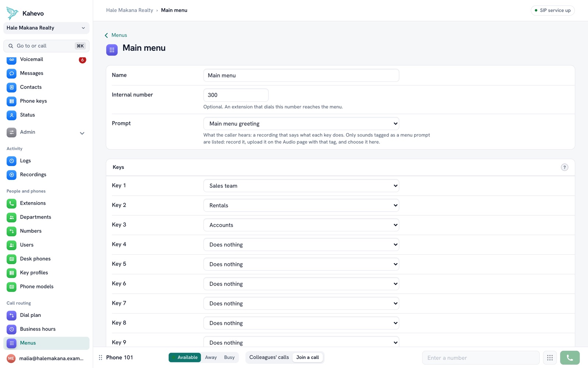
Task: Open Key 4 action dropdown
Action: coord(301,245)
